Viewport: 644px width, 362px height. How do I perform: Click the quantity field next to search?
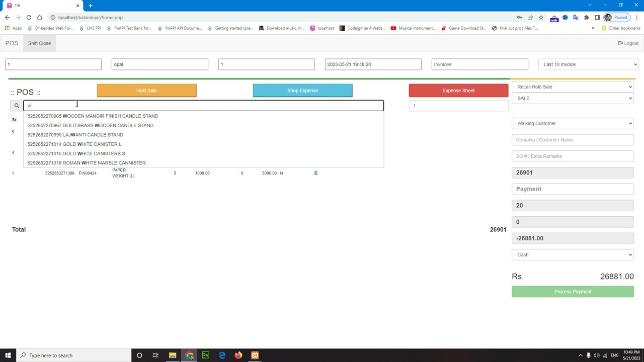click(458, 106)
